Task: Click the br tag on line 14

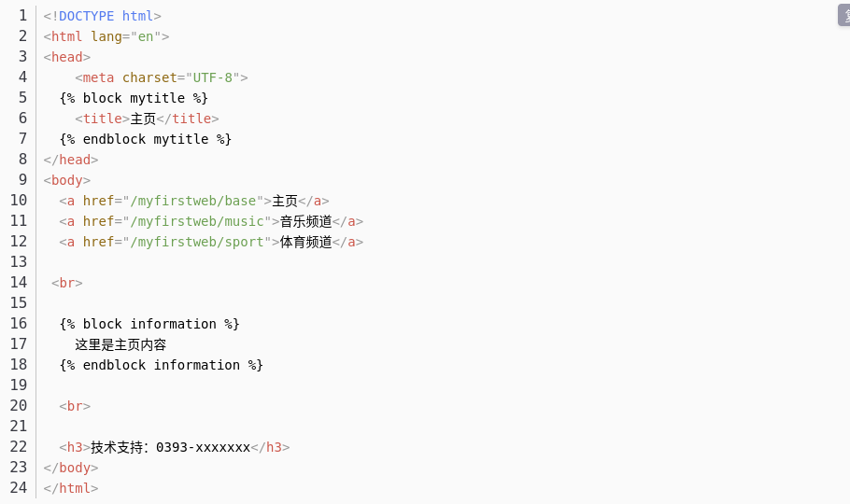Action: point(67,283)
